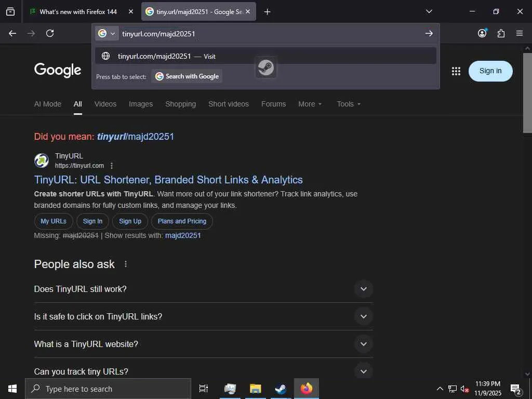Viewport: 532px width, 399px height.
Task: Open People also ask options menu
Action: [x=126, y=264]
